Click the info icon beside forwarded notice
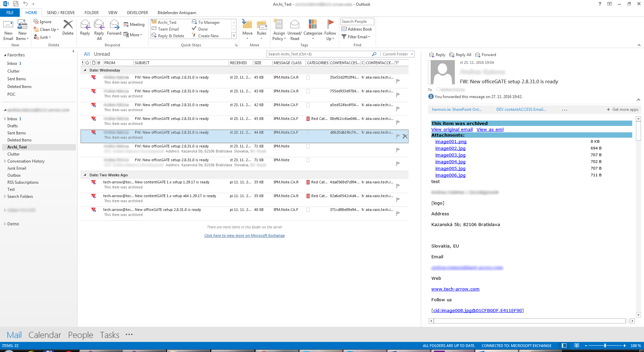This screenshot has height=352, width=644. click(431, 97)
